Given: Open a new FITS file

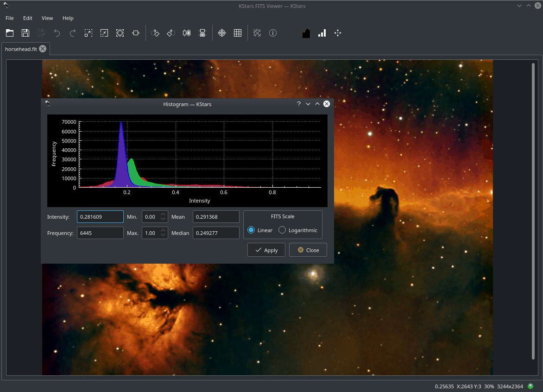Looking at the screenshot, I should 10,33.
